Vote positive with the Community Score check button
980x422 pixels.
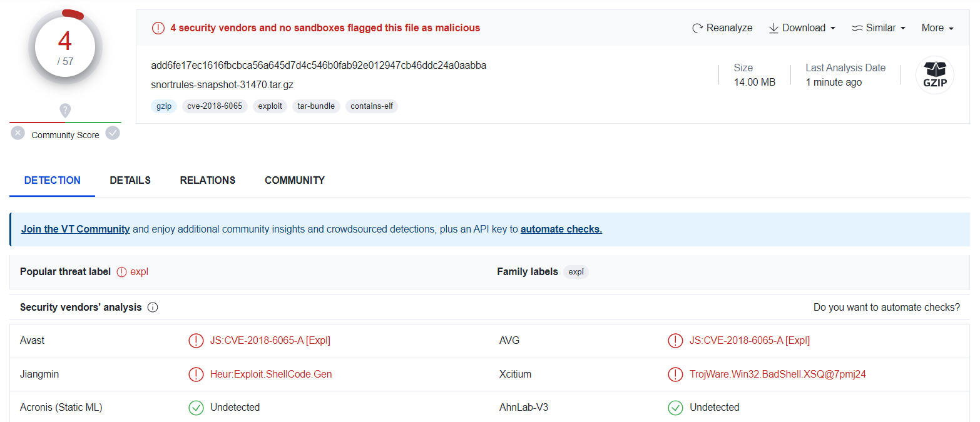[x=113, y=133]
